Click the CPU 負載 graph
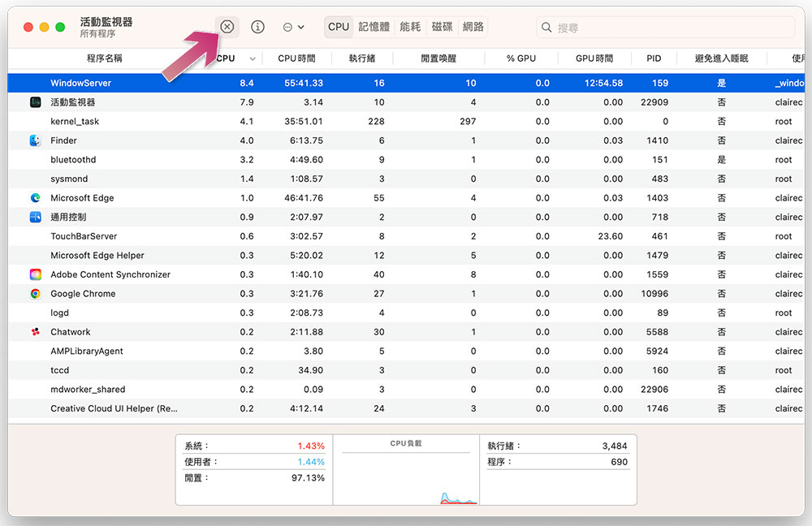 406,470
